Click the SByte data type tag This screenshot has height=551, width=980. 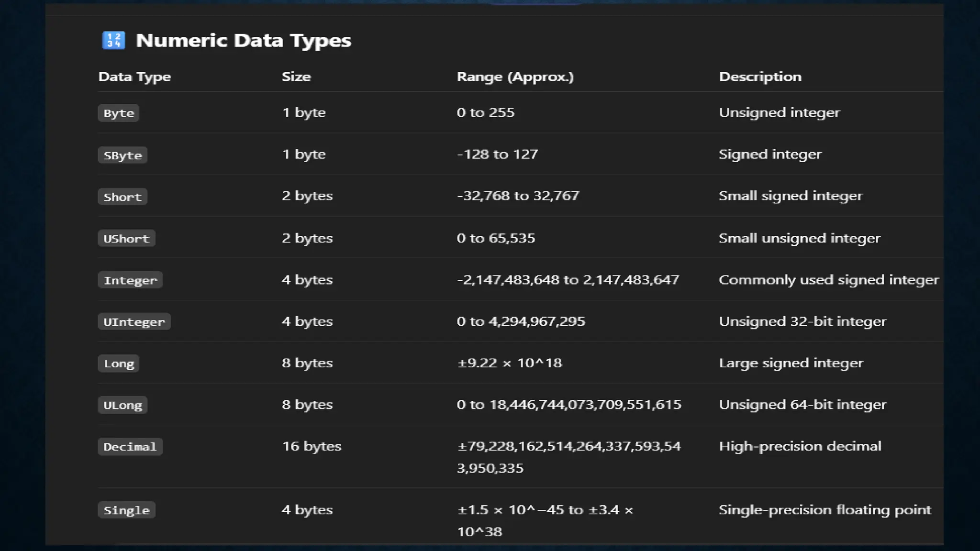click(x=122, y=155)
